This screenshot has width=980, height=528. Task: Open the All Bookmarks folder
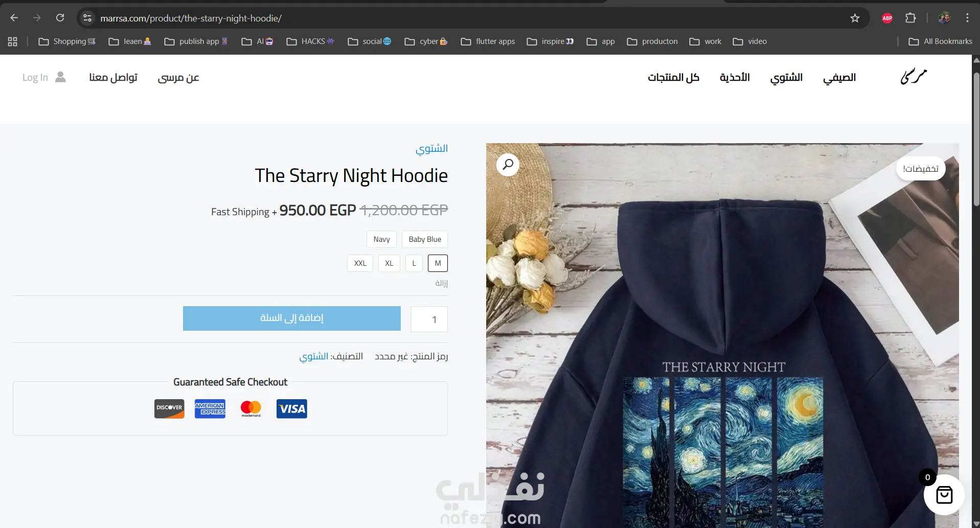pyautogui.click(x=941, y=41)
